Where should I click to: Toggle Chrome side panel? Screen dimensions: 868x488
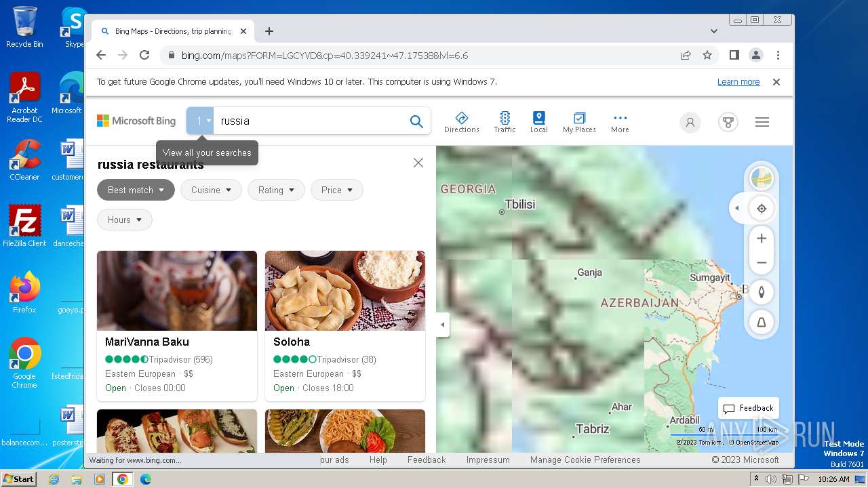pyautogui.click(x=734, y=56)
